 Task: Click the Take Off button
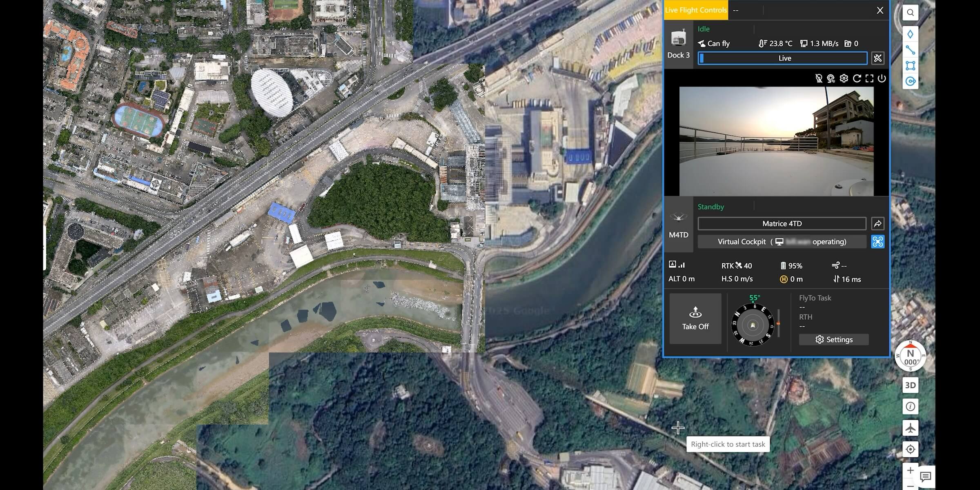click(x=695, y=318)
